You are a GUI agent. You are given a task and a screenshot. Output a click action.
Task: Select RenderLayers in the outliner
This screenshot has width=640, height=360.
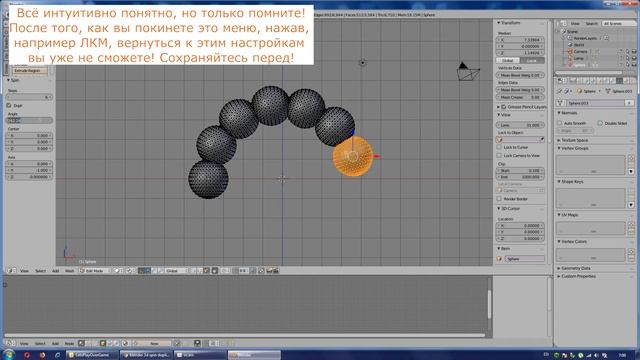coord(585,38)
